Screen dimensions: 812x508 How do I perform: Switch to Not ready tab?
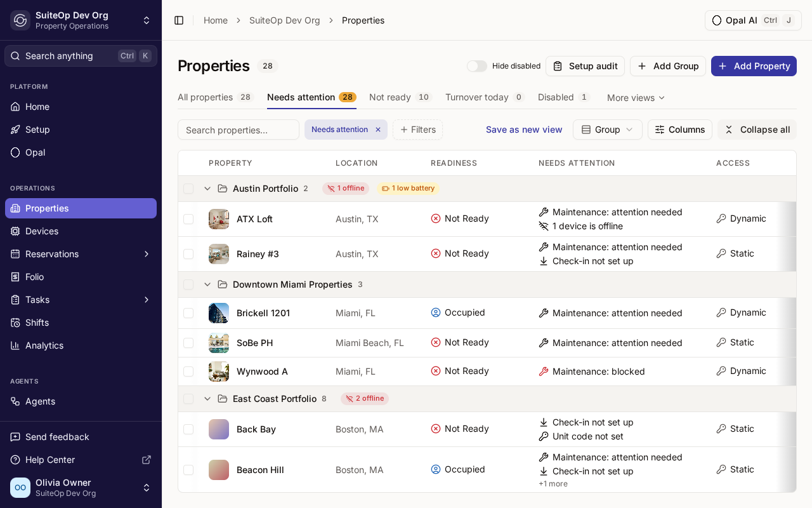click(401, 97)
